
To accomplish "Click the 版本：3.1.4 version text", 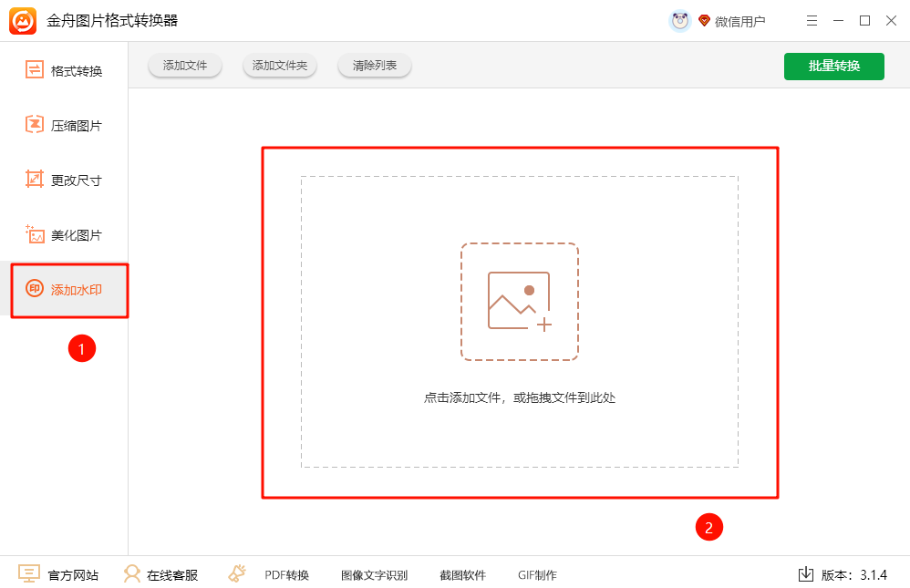I will [853, 575].
